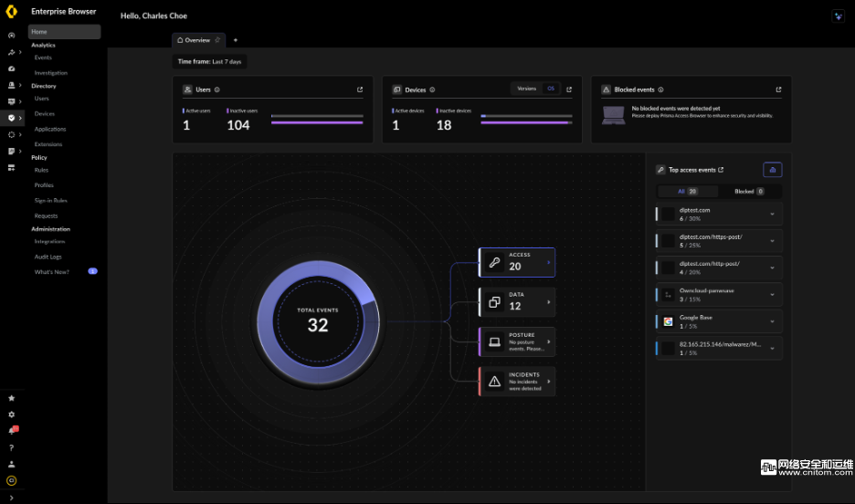Image resolution: width=855 pixels, height=504 pixels.
Task: Click info icon beside Blocked events
Action: coord(660,89)
